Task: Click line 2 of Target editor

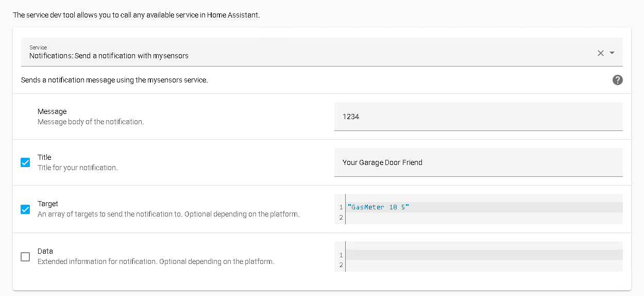Action: click(484, 218)
